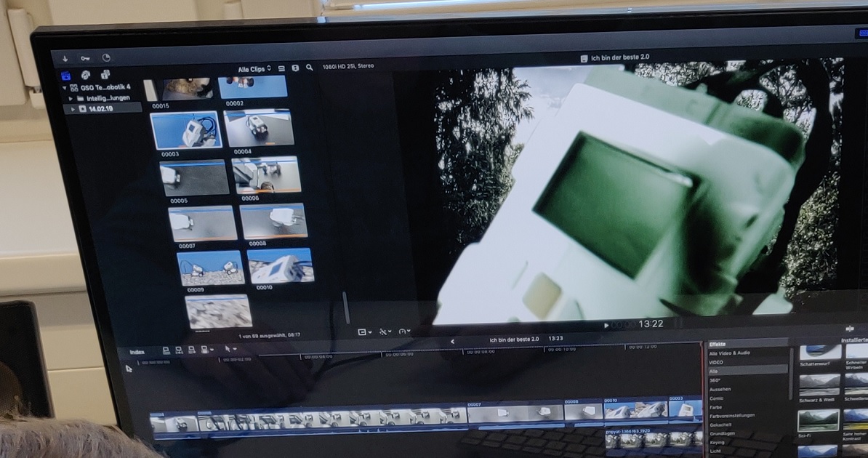868x458 pixels.
Task: Open the Select tool arrow dropdown
Action: pyautogui.click(x=230, y=350)
